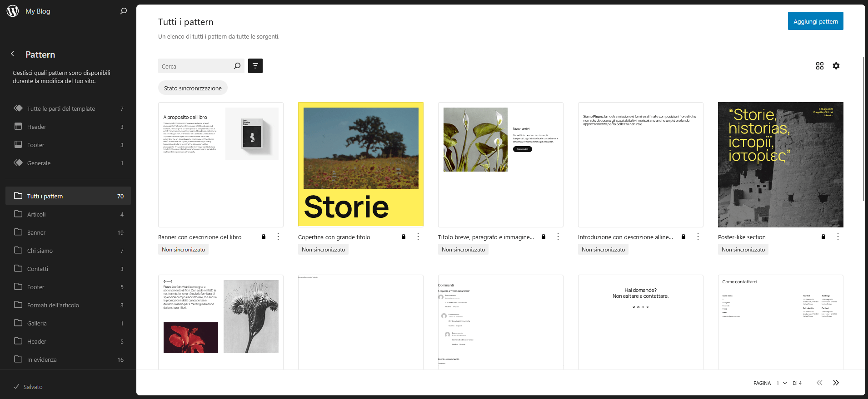
Task: Open Fleurs delivery pattern with red flower
Action: tap(221, 322)
